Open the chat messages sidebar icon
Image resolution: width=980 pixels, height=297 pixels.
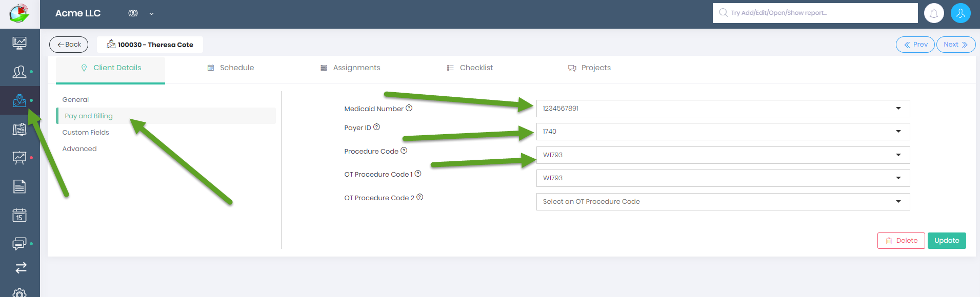[x=19, y=243]
